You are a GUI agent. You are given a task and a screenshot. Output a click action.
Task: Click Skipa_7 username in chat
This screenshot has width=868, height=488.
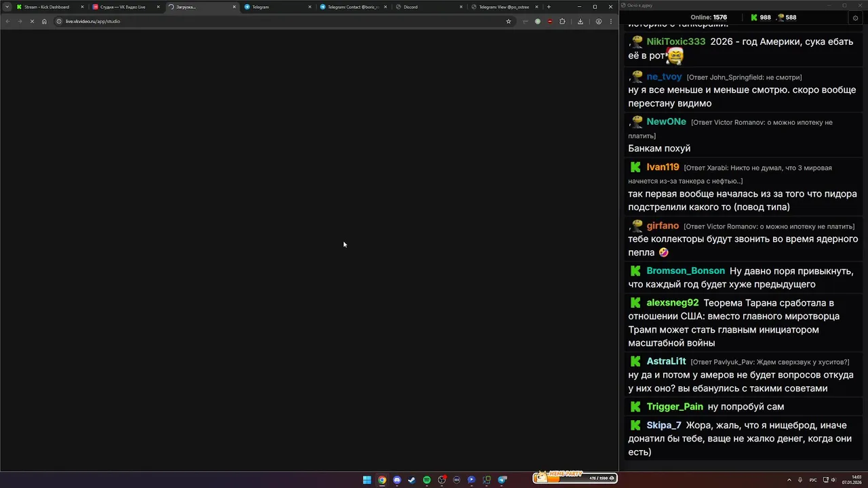pyautogui.click(x=663, y=425)
